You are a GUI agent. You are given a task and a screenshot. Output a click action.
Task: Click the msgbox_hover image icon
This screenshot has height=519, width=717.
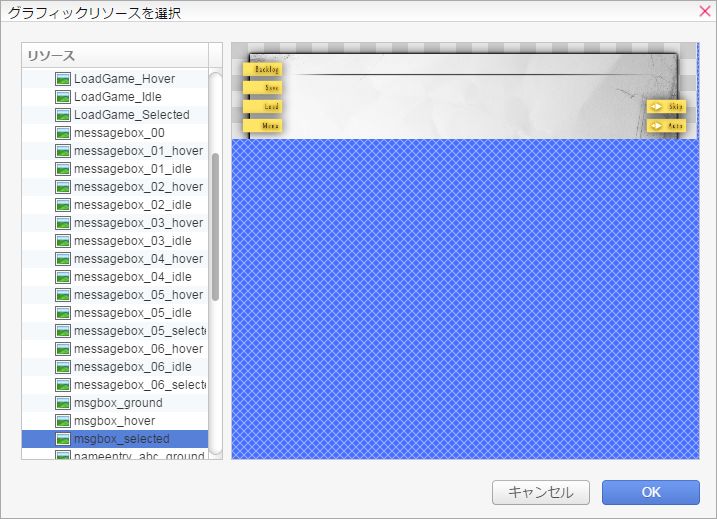(x=62, y=421)
